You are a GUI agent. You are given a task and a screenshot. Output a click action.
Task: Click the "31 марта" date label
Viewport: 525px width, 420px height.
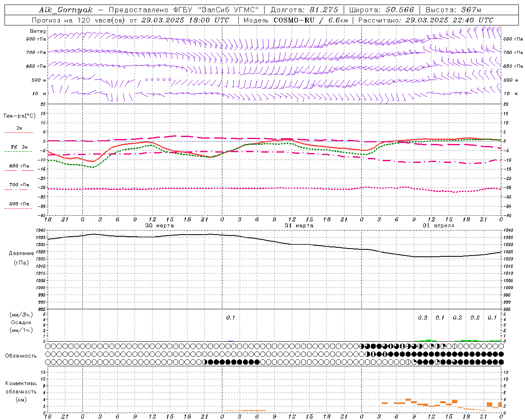[x=299, y=226]
